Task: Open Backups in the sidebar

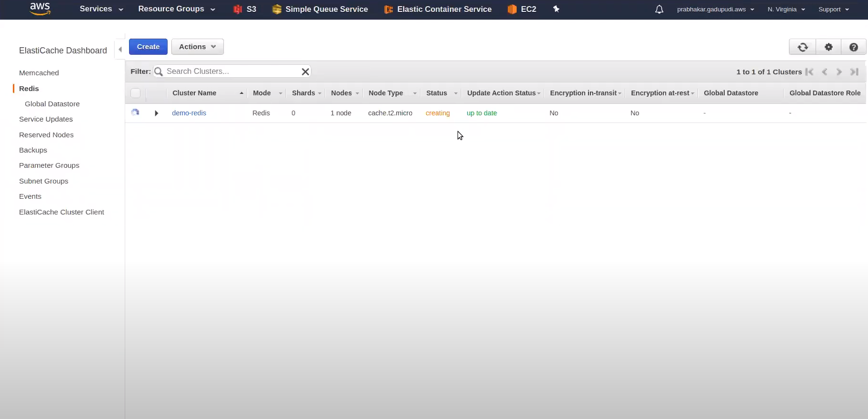Action: click(33, 150)
